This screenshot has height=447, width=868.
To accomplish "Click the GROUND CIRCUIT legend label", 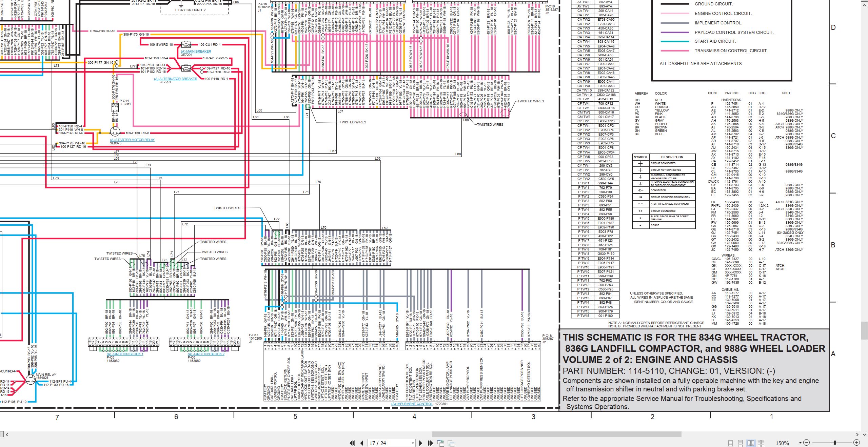I will 713,4.
